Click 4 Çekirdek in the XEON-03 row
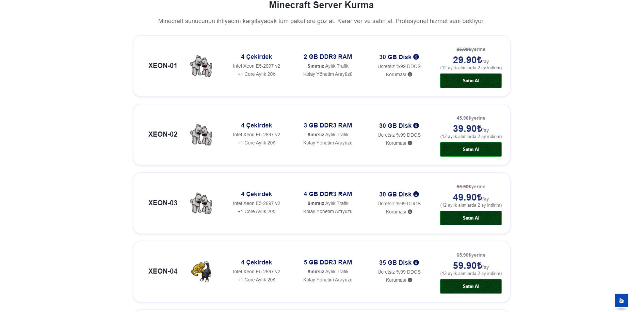Image resolution: width=644 pixels, height=312 pixels. (256, 194)
